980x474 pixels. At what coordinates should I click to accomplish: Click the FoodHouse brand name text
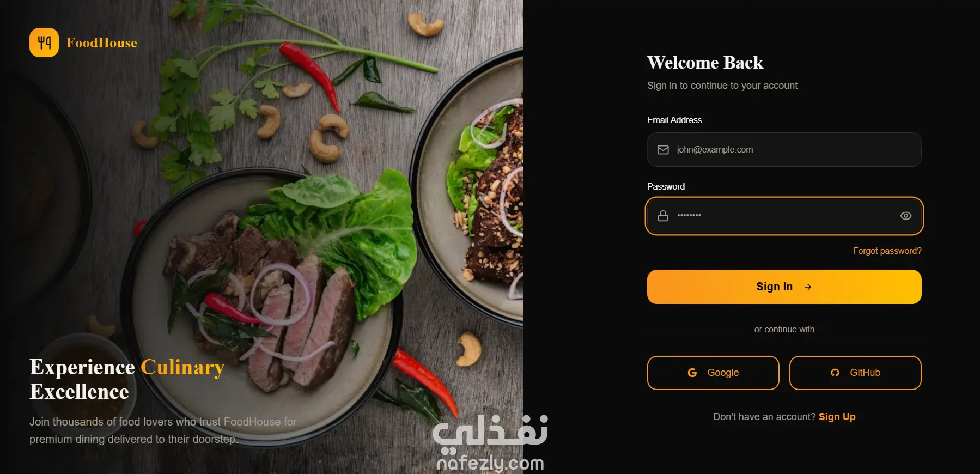102,42
